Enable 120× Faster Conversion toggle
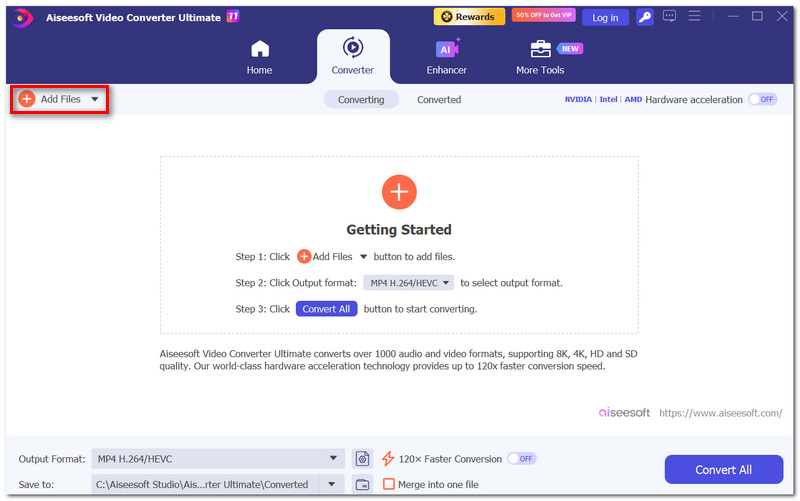 [521, 459]
